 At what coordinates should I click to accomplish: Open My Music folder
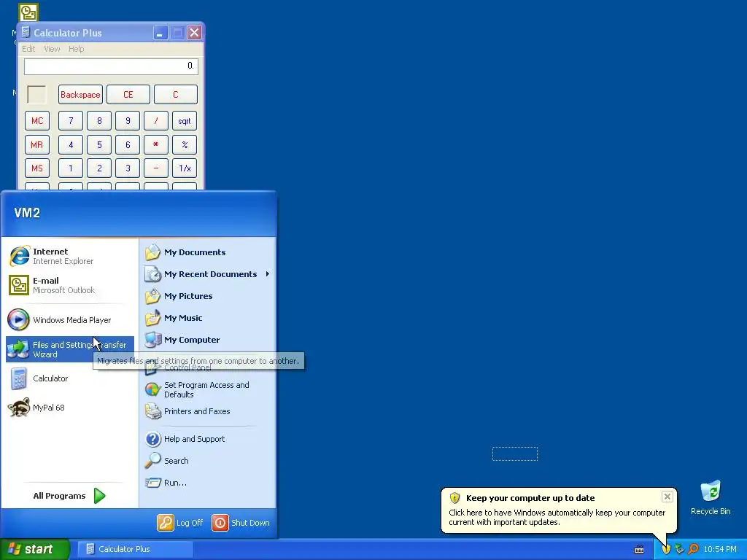pos(208,318)
